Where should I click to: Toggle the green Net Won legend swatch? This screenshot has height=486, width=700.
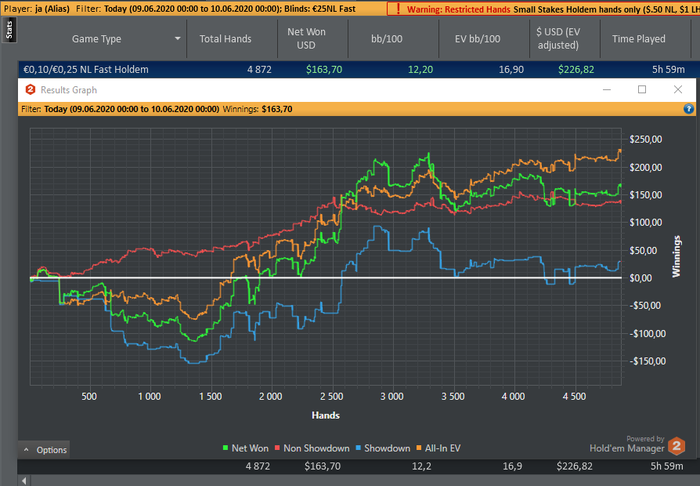(225, 448)
